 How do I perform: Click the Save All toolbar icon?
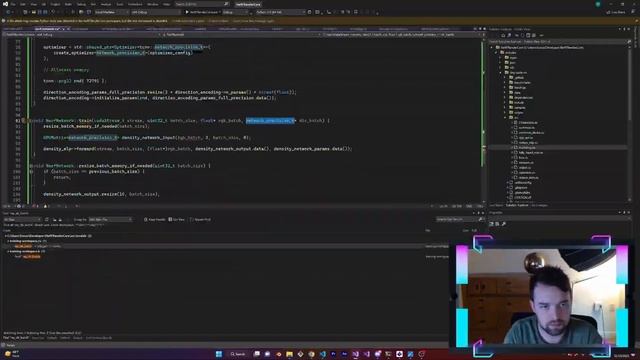pyautogui.click(x=45, y=12)
